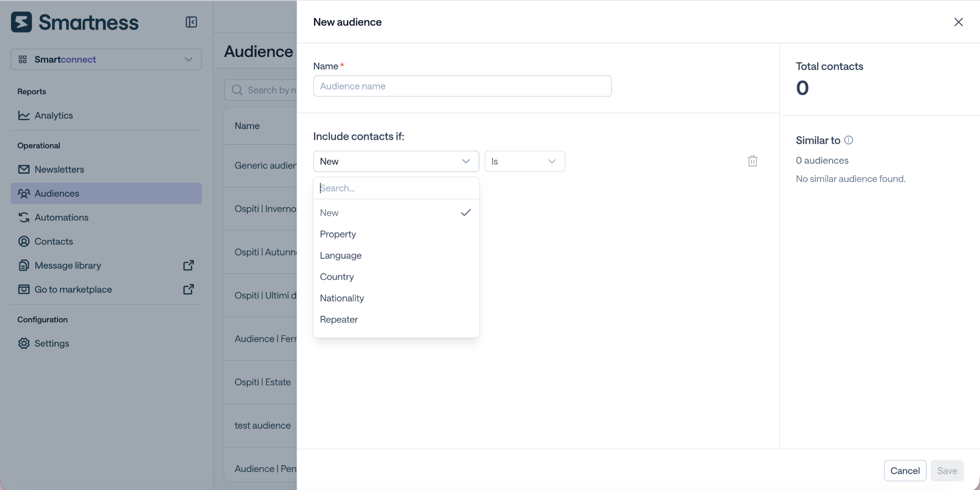Viewport: 980px width, 490px height.
Task: Click the Smartness logo icon
Action: (x=22, y=22)
